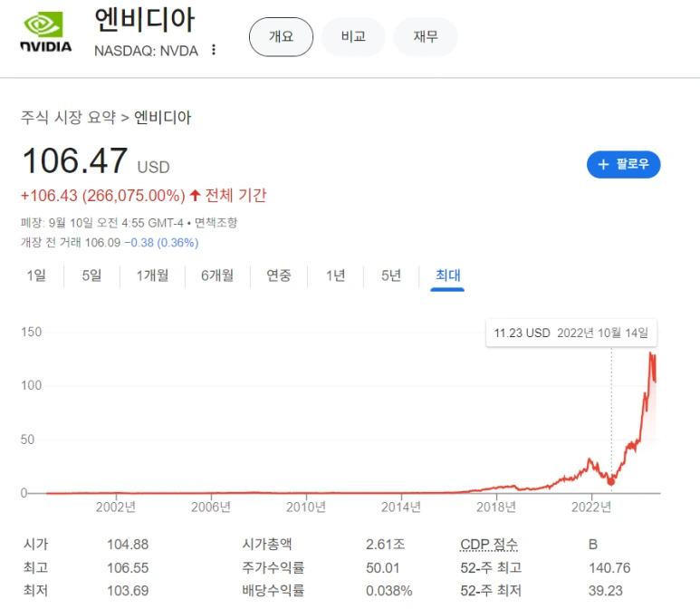Click the 최고 value 106.55
The image size is (700, 609).
coord(128,568)
